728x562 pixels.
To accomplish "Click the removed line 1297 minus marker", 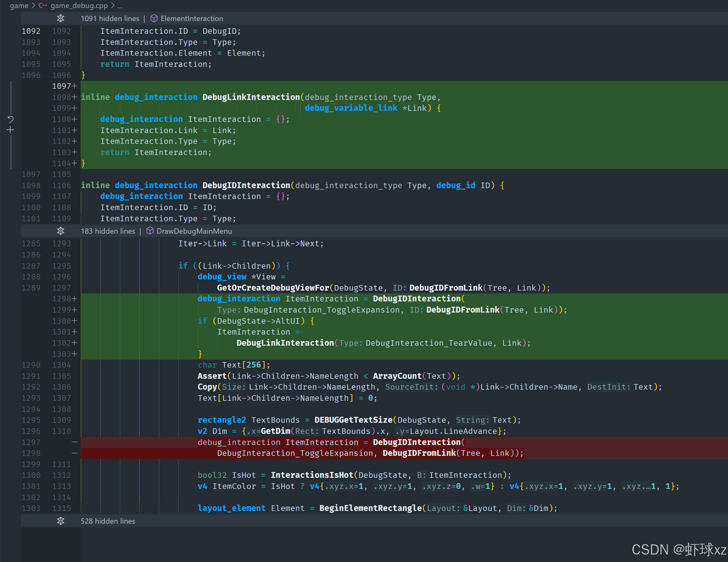I will (74, 442).
